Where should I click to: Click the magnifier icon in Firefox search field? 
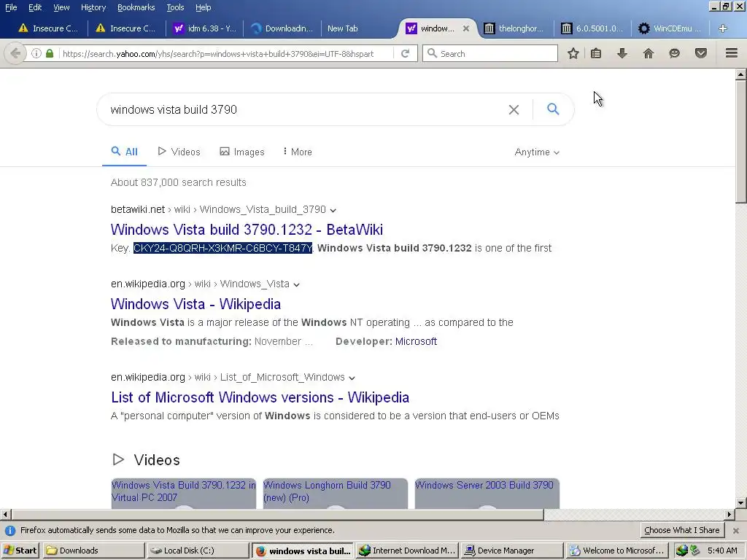pos(432,53)
